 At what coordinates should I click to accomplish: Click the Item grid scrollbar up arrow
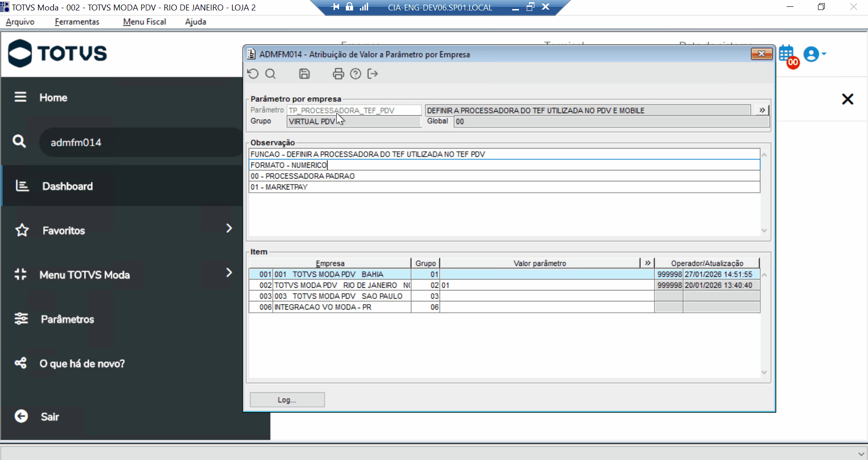pyautogui.click(x=764, y=275)
